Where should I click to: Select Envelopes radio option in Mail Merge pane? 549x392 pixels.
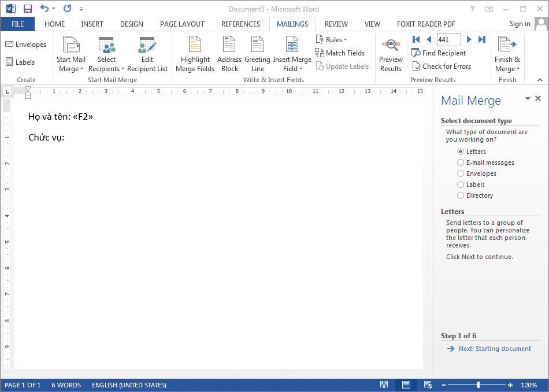point(461,173)
